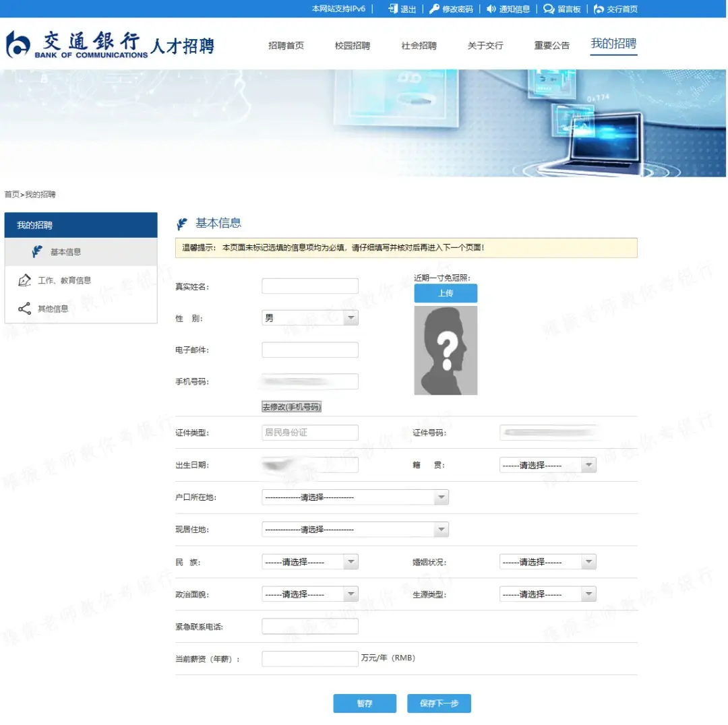Click the 证件类型 field showing 居民身份证
Screen dimensions: 728x725
[309, 432]
